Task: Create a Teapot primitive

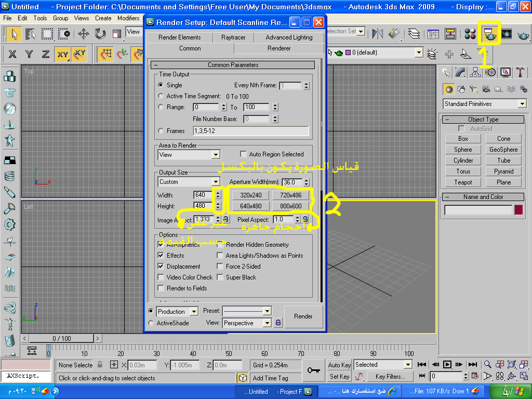Action: tap(463, 182)
